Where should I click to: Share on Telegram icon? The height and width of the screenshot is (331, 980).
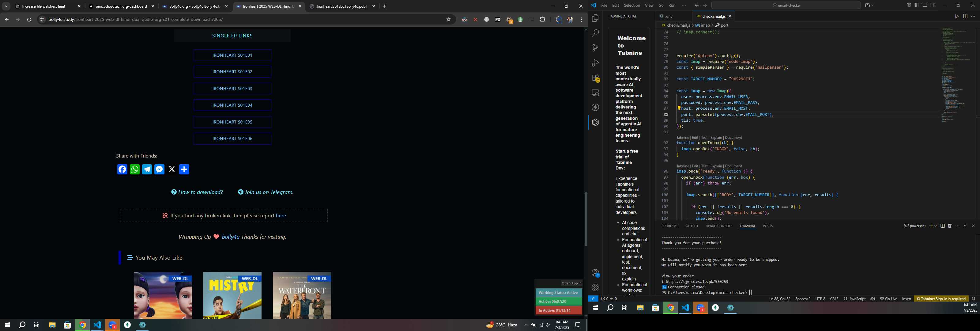(x=147, y=169)
